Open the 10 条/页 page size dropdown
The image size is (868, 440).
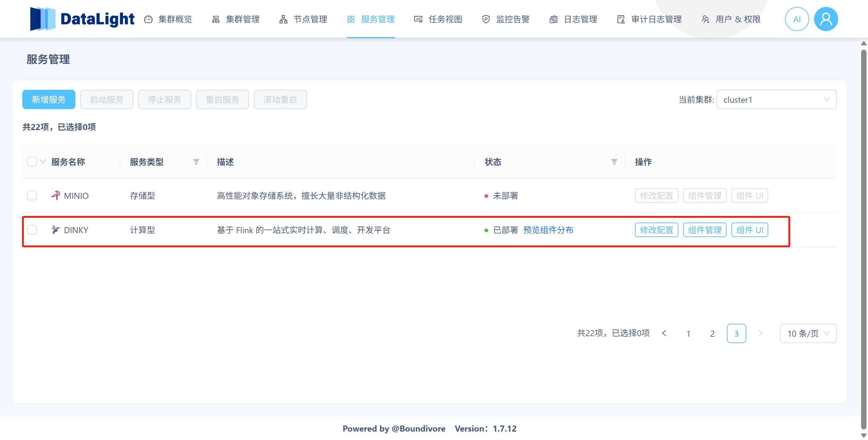[808, 333]
